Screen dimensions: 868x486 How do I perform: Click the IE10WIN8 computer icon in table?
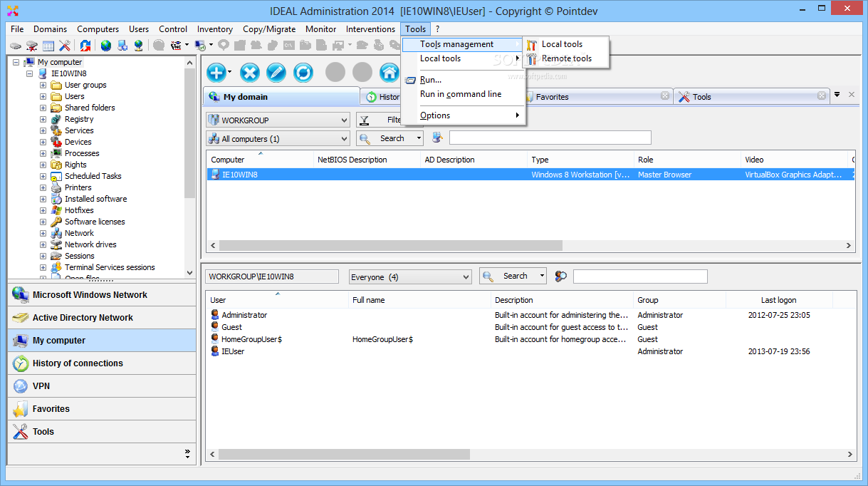[215, 175]
